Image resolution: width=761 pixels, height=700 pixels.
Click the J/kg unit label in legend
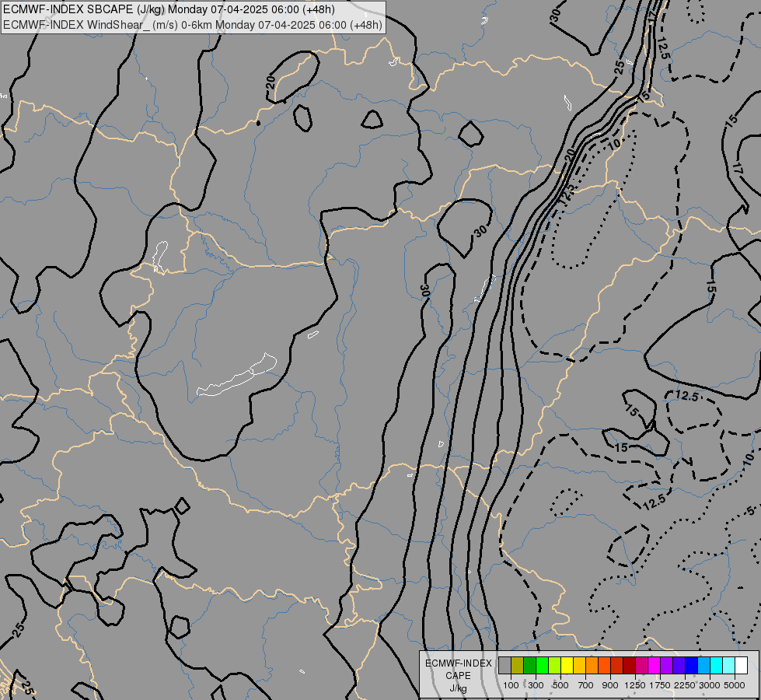pyautogui.click(x=458, y=688)
